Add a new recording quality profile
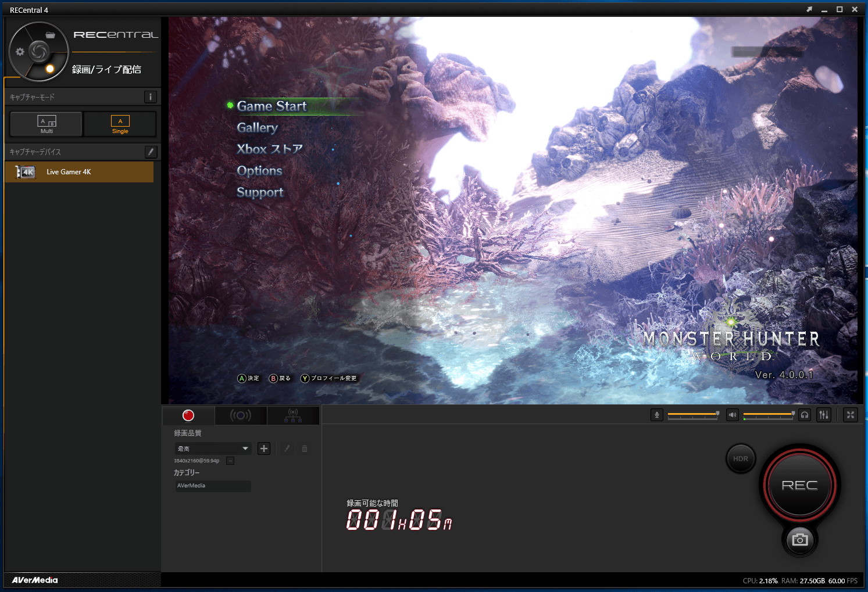Viewport: 868px width, 592px height. [x=264, y=449]
